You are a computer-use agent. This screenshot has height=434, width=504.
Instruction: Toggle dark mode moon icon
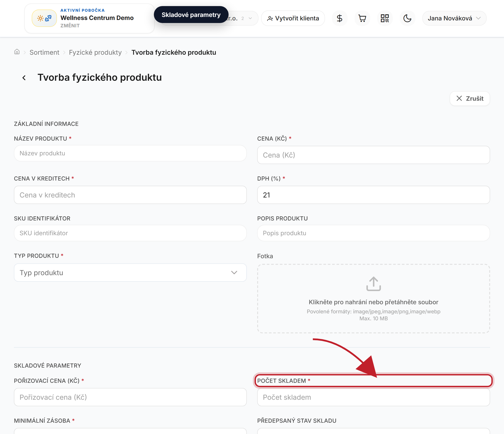(x=407, y=18)
